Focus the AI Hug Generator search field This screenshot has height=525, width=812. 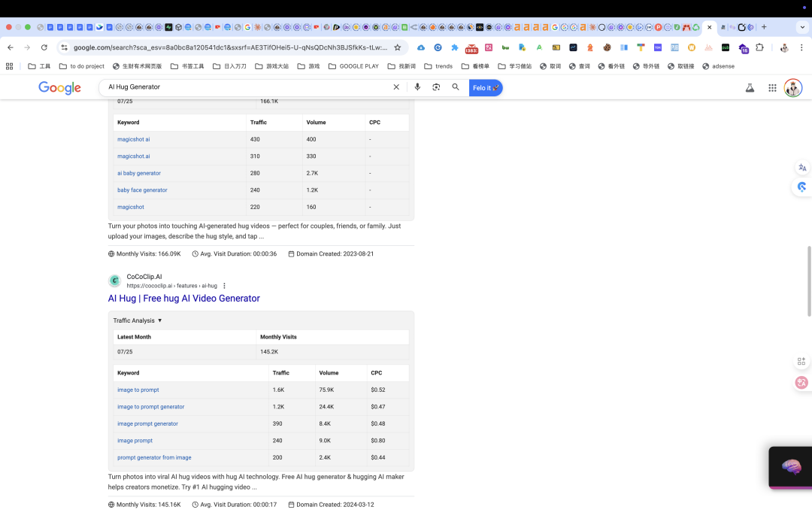249,87
